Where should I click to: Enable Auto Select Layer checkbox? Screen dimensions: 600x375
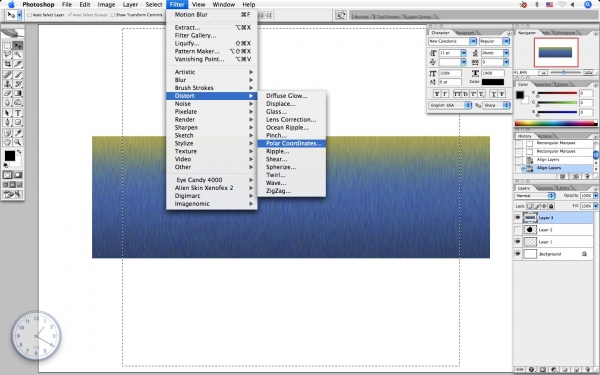click(29, 15)
